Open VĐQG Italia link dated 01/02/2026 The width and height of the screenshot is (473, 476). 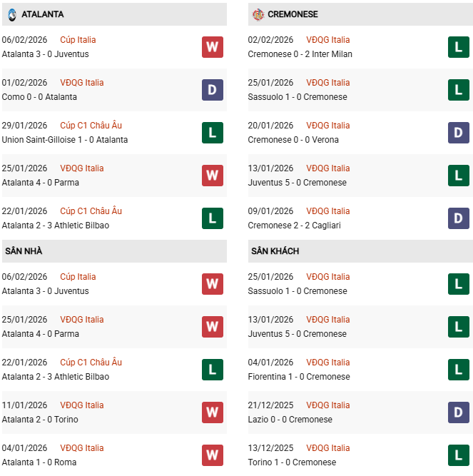tap(81, 83)
